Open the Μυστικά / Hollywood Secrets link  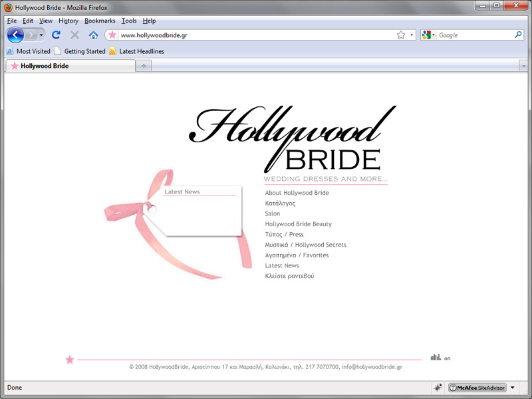pos(305,245)
